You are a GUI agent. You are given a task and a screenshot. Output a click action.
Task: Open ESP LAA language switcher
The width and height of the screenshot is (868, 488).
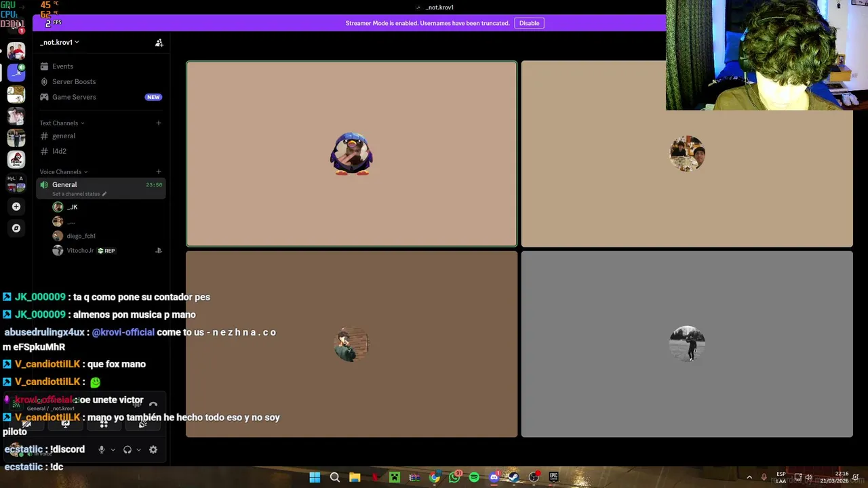(x=781, y=477)
